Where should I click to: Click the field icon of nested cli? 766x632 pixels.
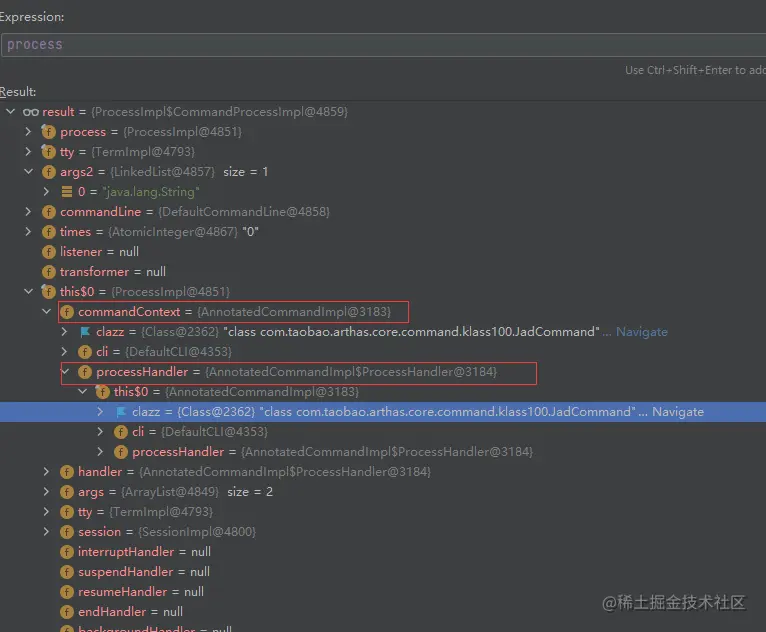pyautogui.click(x=121, y=432)
